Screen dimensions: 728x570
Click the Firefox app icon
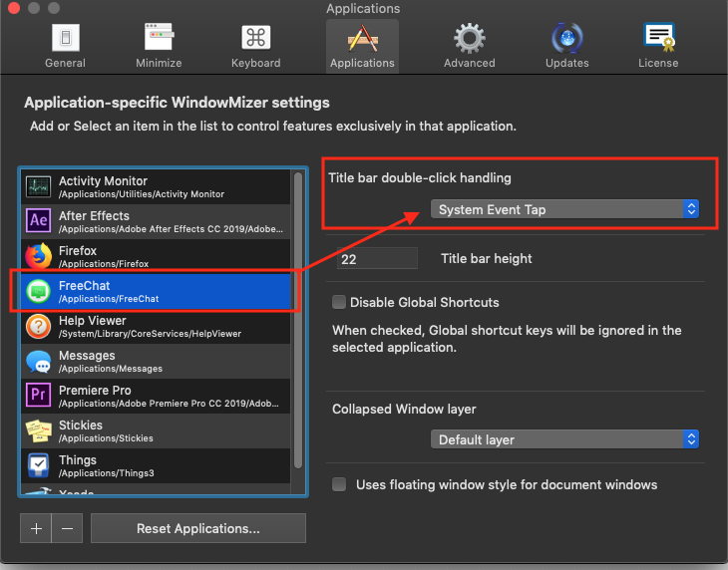38,256
